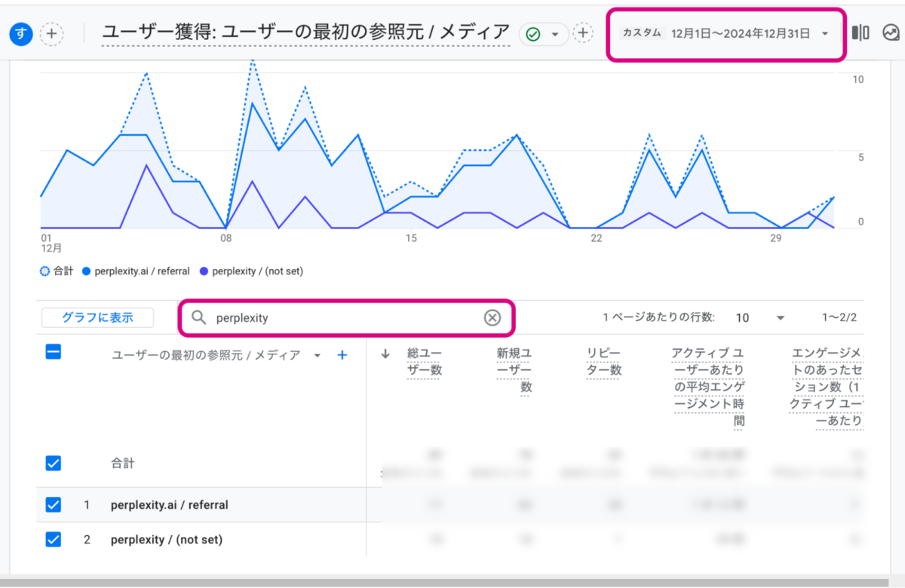Click the date range dropdown arrow
Viewport: 905px width, 588px height.
pos(825,33)
